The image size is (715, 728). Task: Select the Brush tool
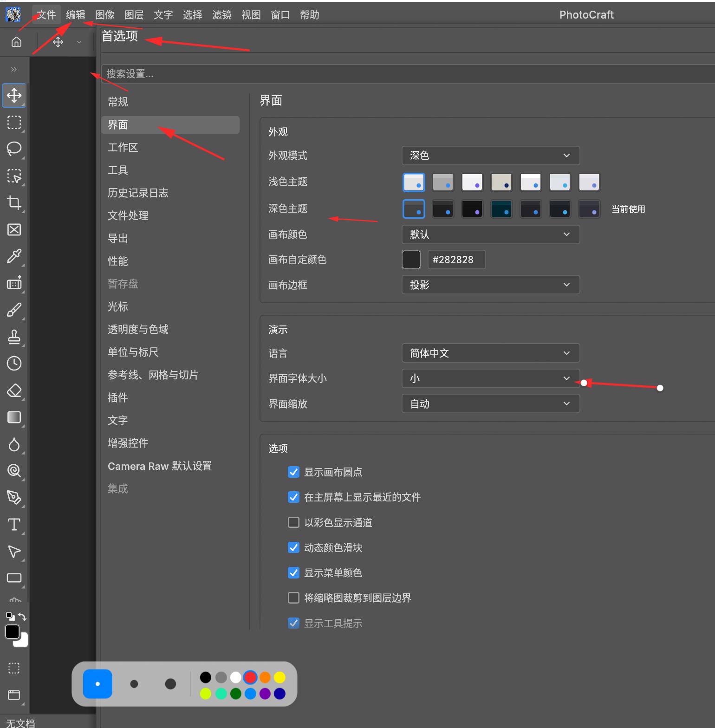[x=14, y=310]
